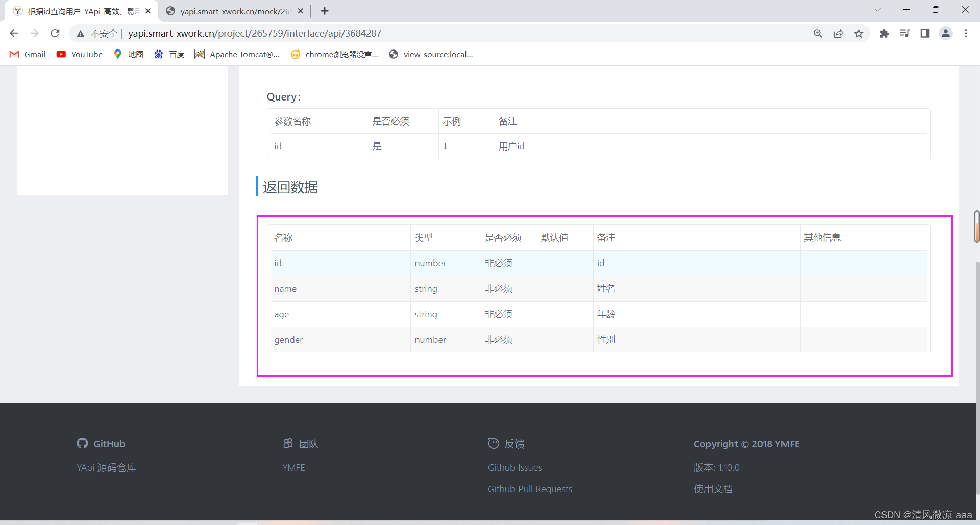Share this page via share icon
This screenshot has height=525, width=980.
(838, 33)
